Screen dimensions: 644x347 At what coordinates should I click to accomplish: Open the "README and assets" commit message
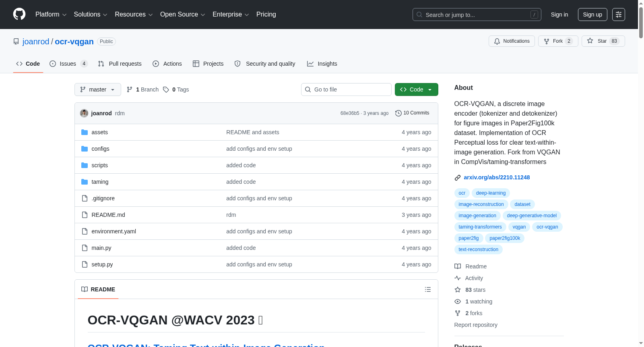pyautogui.click(x=253, y=132)
